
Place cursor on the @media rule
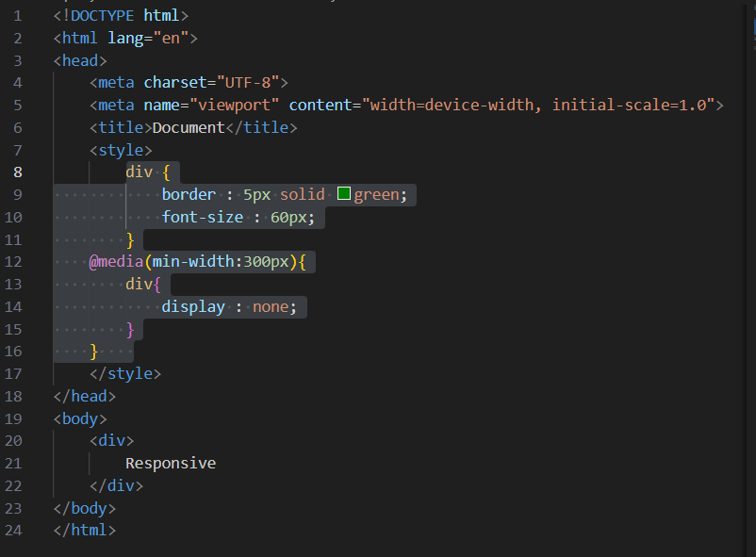point(111,261)
